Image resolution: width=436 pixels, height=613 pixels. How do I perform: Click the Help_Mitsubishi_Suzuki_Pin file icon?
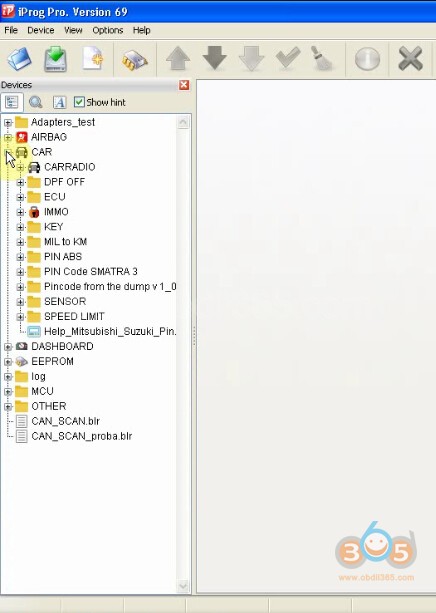(34, 332)
